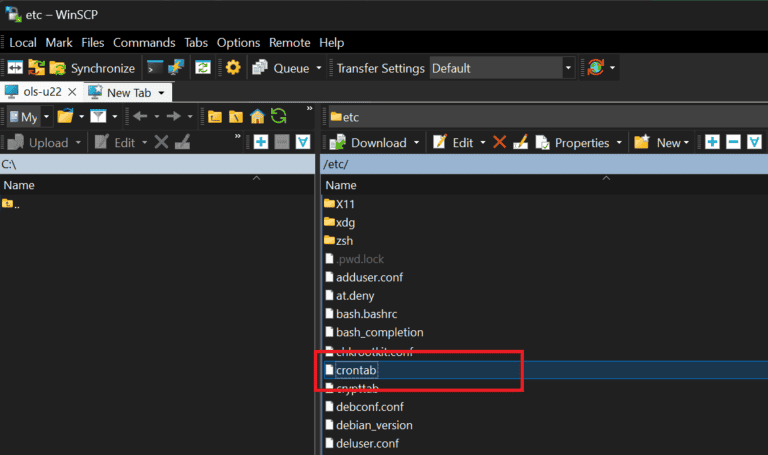Expand the New Tab dropdown arrow
768x455 pixels.
[x=161, y=93]
